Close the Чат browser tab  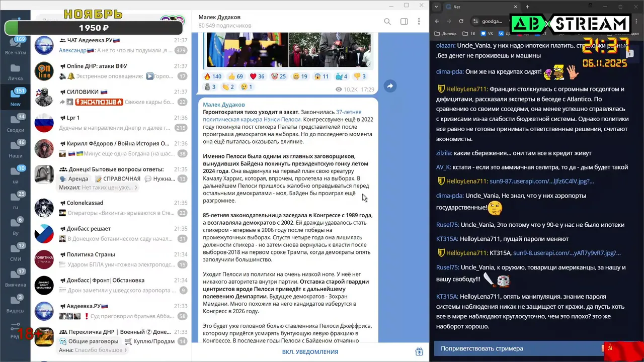point(516,7)
